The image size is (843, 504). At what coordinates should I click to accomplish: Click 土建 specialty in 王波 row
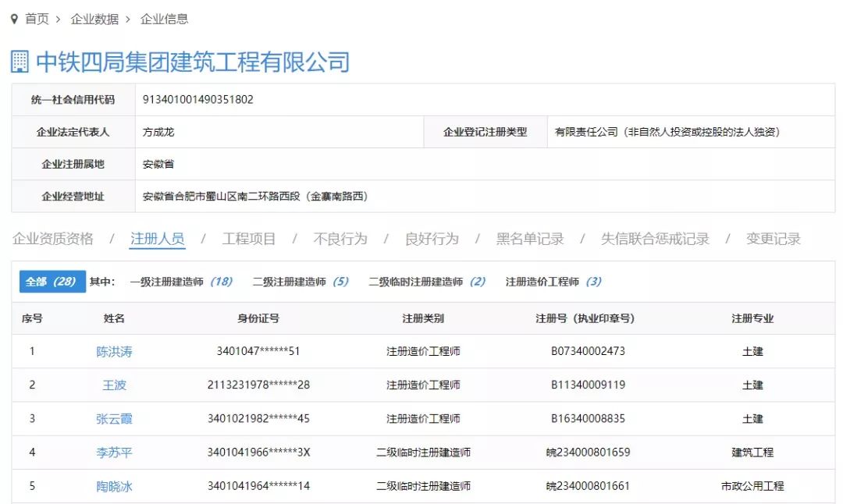tap(752, 385)
